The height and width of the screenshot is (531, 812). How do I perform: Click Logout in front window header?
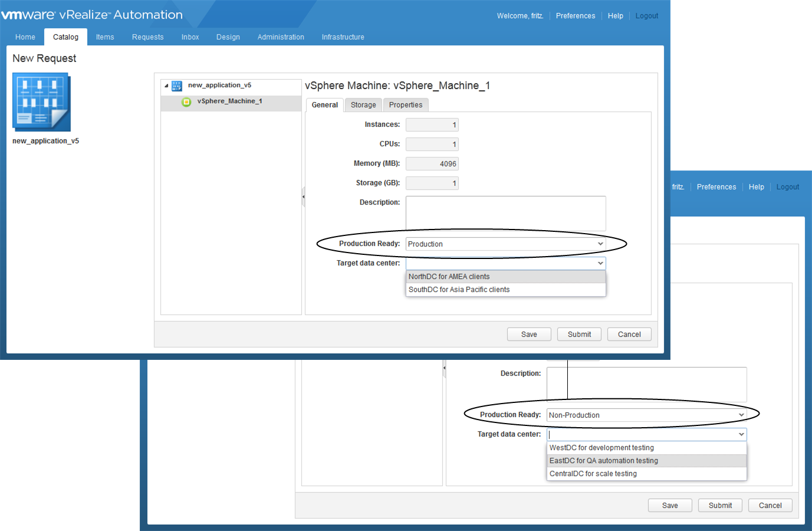point(647,16)
